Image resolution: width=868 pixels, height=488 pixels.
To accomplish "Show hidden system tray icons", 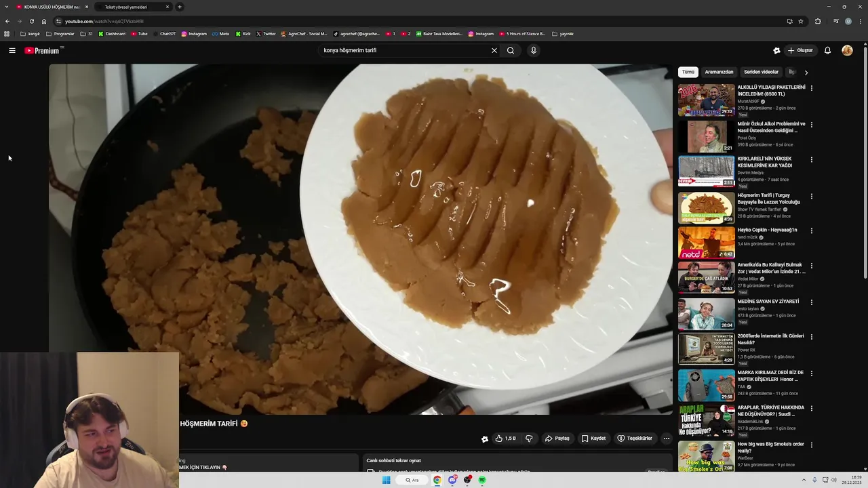I will [x=804, y=480].
